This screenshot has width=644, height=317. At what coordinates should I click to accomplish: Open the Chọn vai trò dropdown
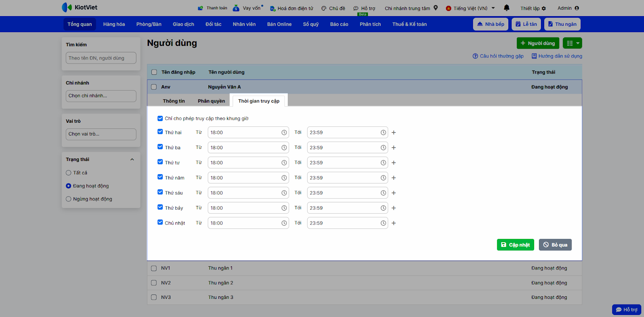[101, 134]
